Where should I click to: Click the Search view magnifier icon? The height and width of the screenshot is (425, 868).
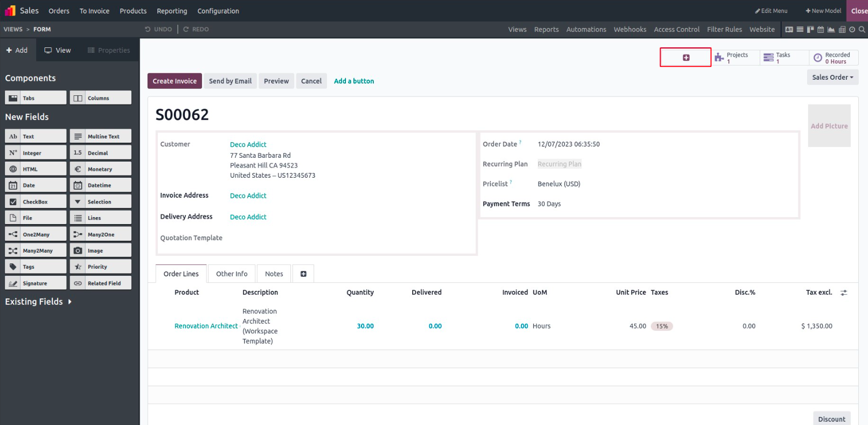pyautogui.click(x=862, y=30)
